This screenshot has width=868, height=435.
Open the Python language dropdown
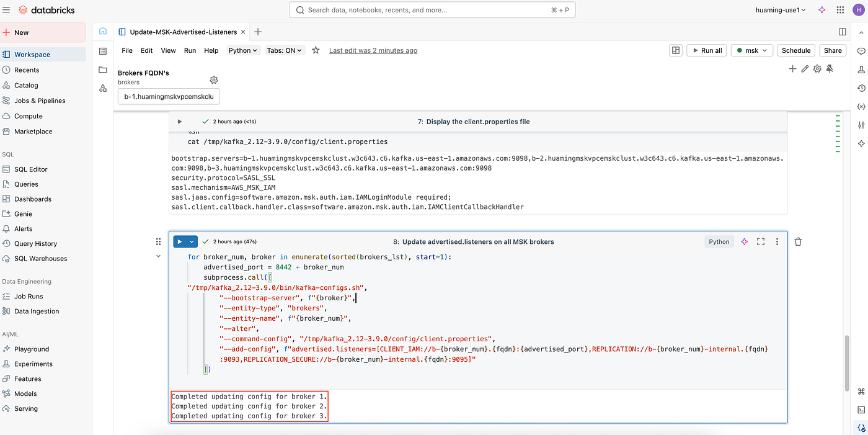click(243, 50)
